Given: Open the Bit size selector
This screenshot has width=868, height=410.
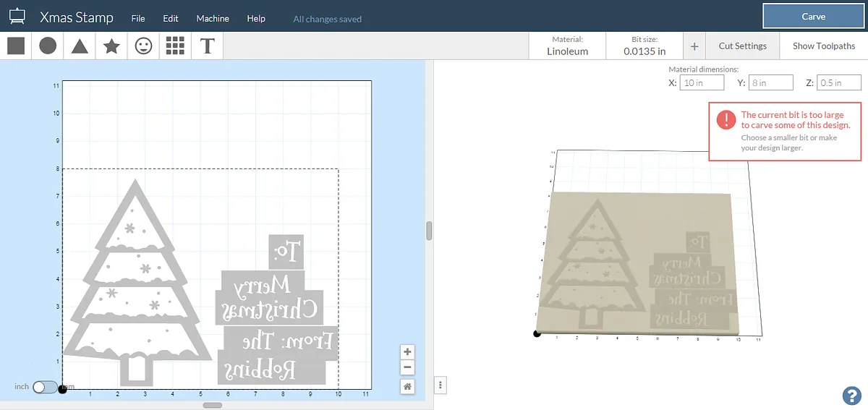Looking at the screenshot, I should 644,46.
